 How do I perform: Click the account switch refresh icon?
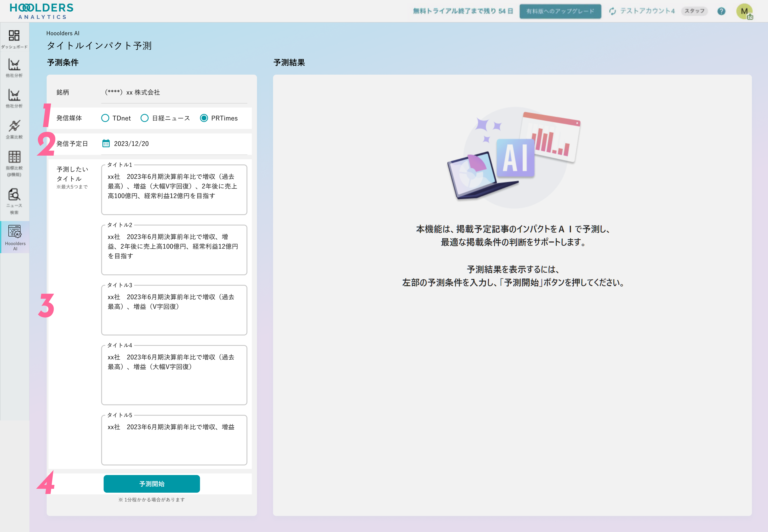pyautogui.click(x=612, y=11)
